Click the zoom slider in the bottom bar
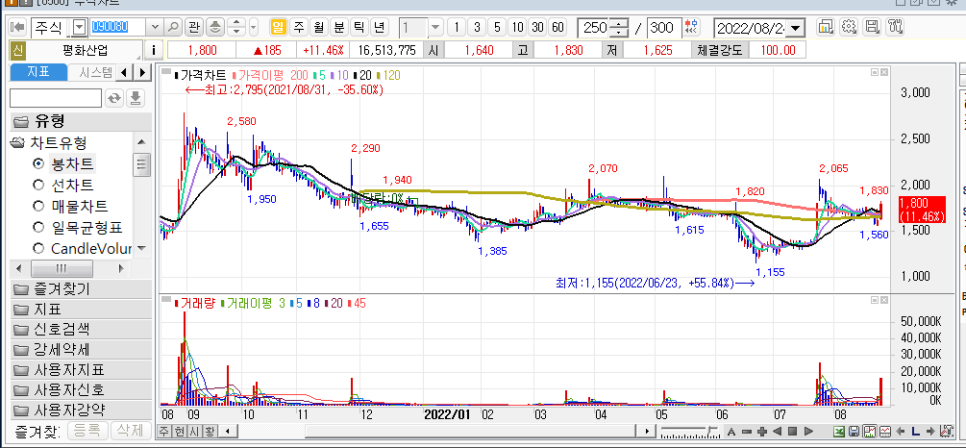 pyautogui.click(x=689, y=431)
